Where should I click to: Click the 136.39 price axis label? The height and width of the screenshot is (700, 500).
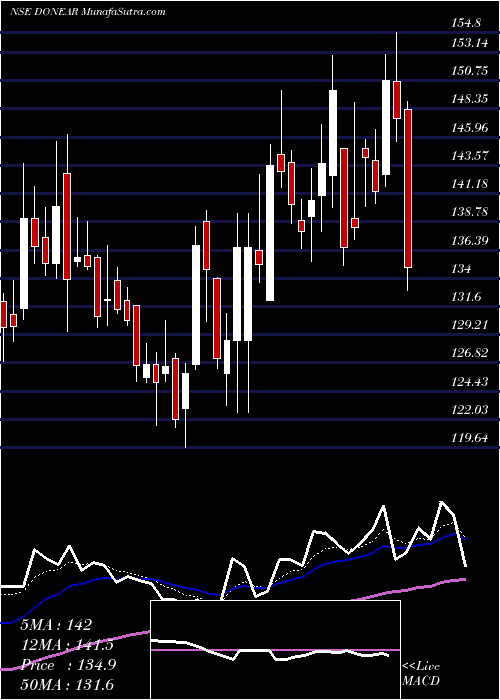tap(470, 241)
